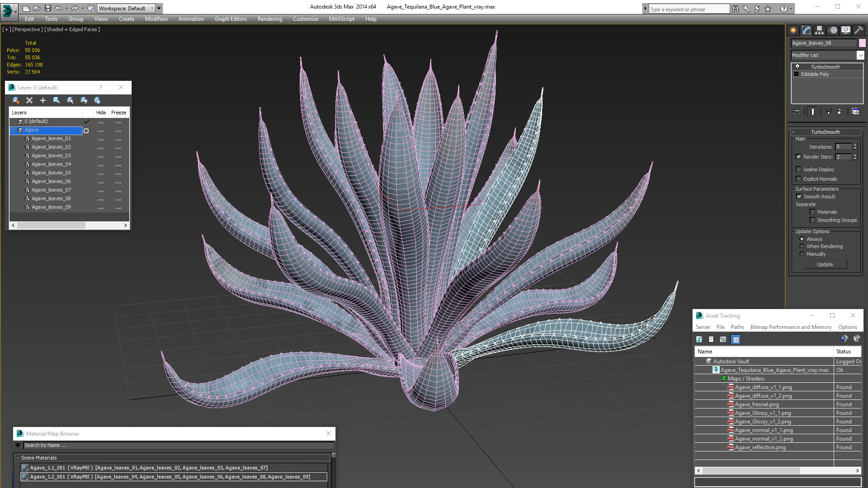Screen dimensions: 868x488
Task: Select the Manually update option
Action: coord(802,254)
